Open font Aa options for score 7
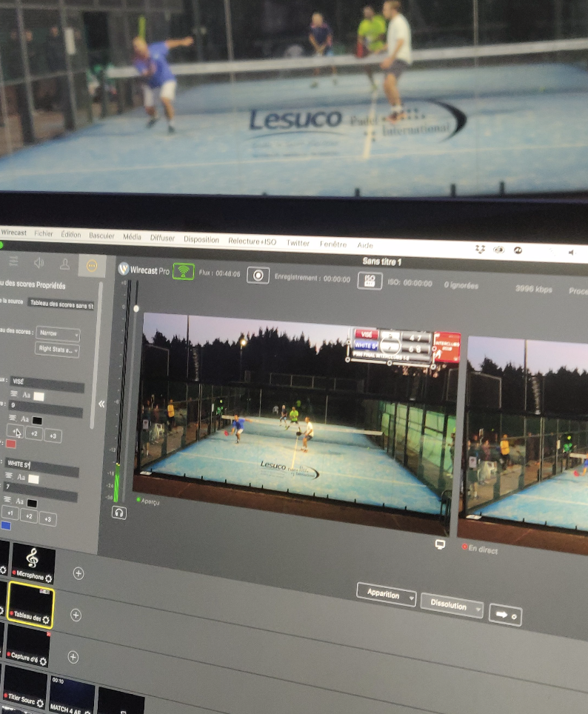Image resolution: width=588 pixels, height=714 pixels. 19,501
